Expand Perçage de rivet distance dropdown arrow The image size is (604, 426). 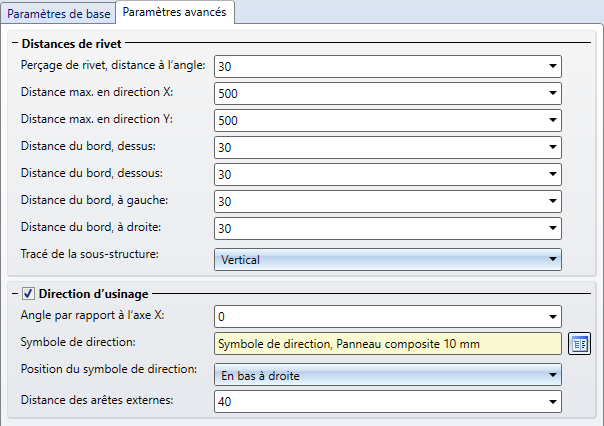click(x=552, y=67)
